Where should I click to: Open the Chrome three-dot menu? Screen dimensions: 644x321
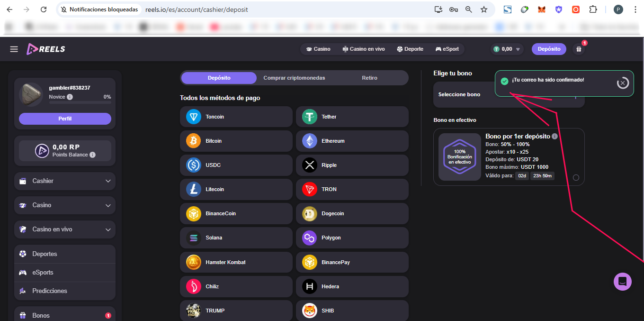tap(635, 9)
